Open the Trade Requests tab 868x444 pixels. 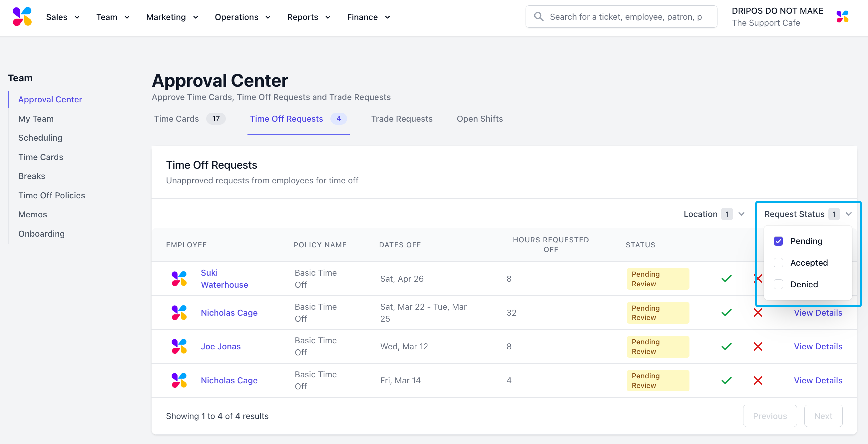pyautogui.click(x=401, y=119)
